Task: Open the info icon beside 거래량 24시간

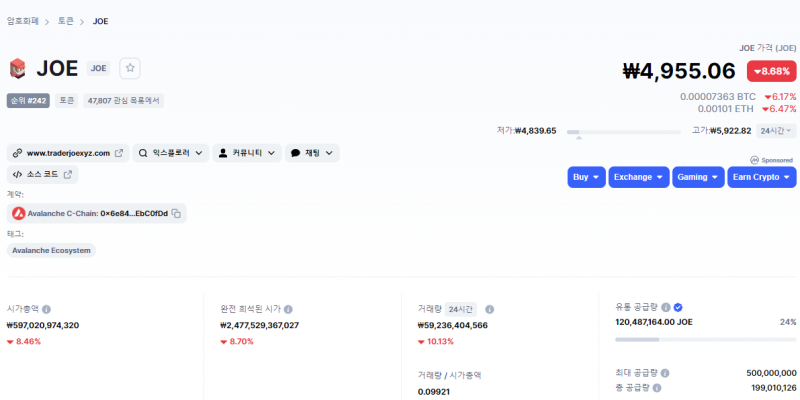Action: tap(489, 309)
